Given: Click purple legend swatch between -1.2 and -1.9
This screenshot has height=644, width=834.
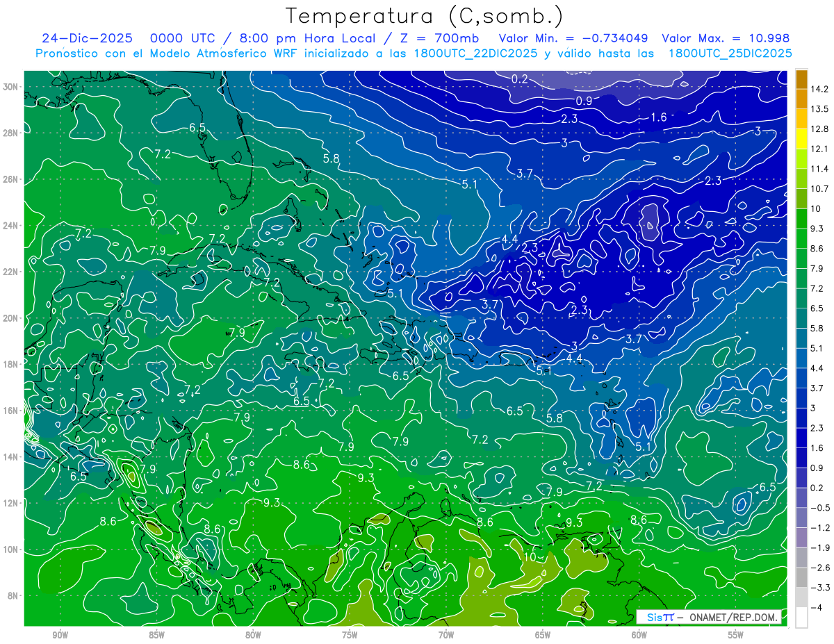Looking at the screenshot, I should 801,538.
